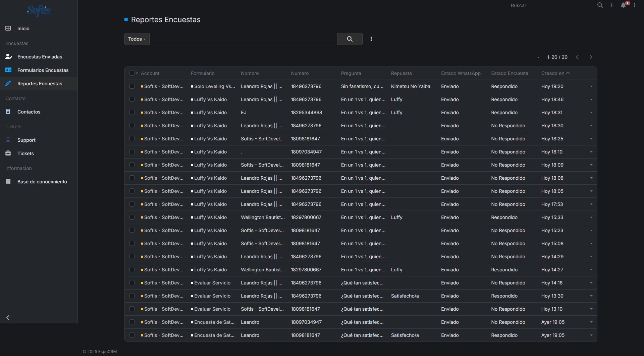644x356 pixels.
Task: Open Encuestas Enviadas menu item
Action: pyautogui.click(x=39, y=57)
